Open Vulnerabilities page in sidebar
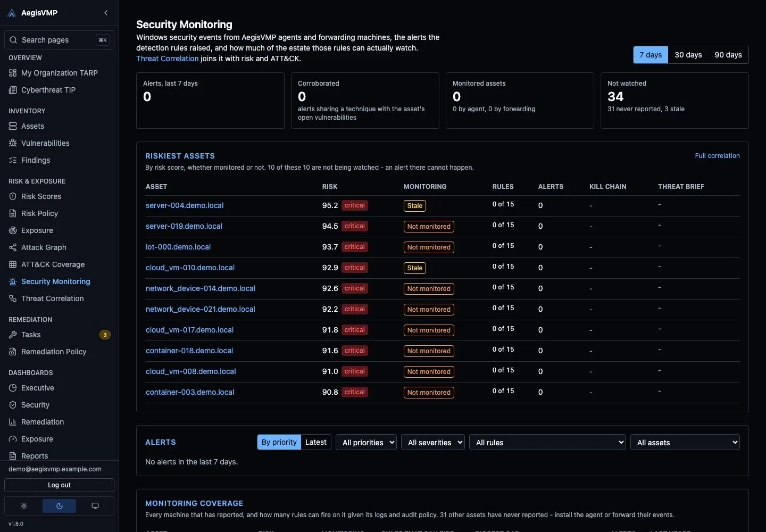The image size is (766, 532). coord(59,143)
